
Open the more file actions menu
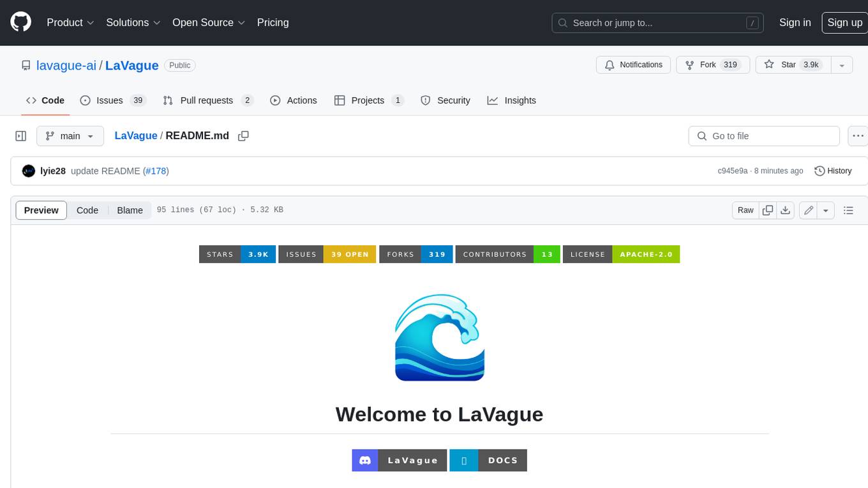tap(858, 136)
